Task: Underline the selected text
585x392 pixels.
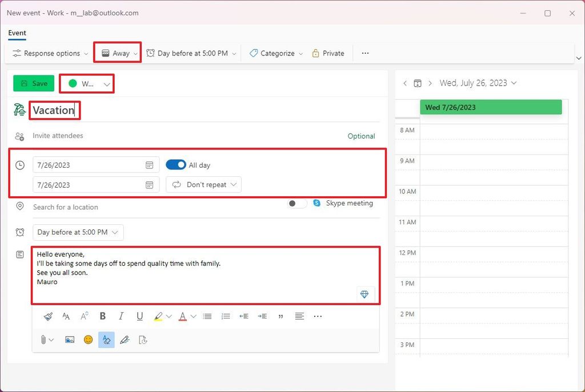Action: point(139,316)
